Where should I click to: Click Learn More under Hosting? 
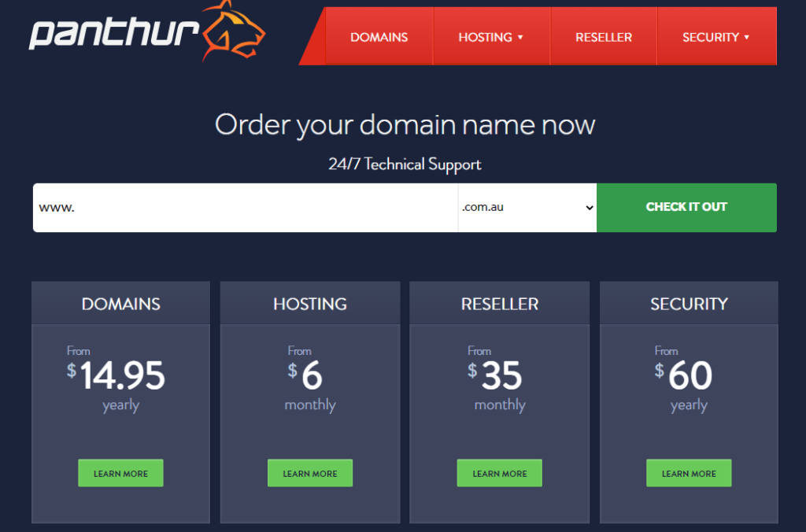pos(310,473)
